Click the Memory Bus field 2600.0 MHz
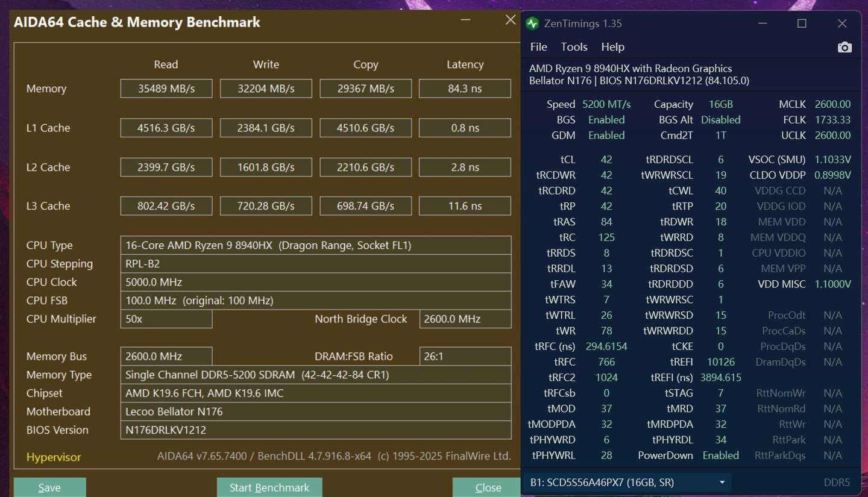The height and width of the screenshot is (497, 868). click(166, 356)
